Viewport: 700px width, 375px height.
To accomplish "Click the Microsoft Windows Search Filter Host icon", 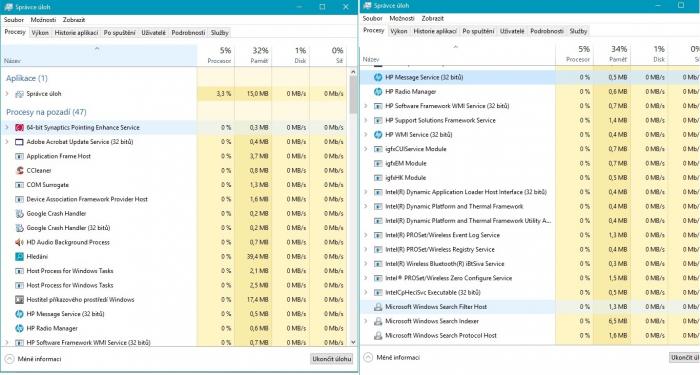I will [378, 307].
